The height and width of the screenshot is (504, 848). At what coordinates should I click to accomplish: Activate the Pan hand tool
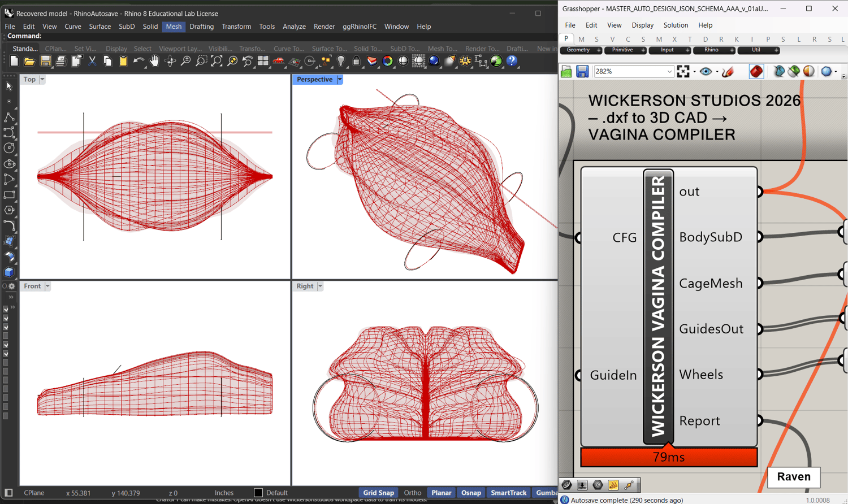154,61
